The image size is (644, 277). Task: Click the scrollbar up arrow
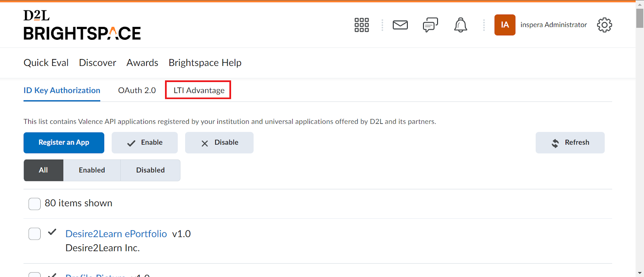640,4
